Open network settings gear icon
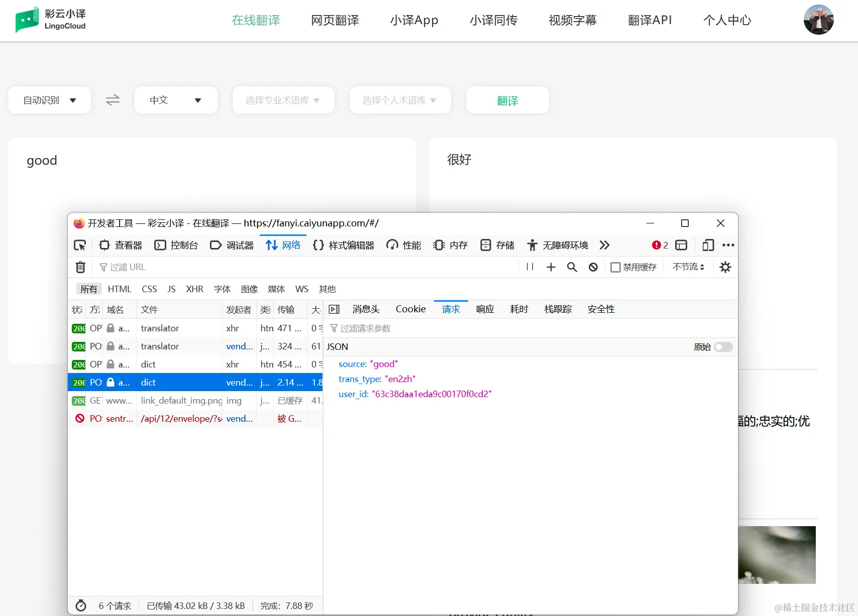The image size is (858, 616). [725, 267]
